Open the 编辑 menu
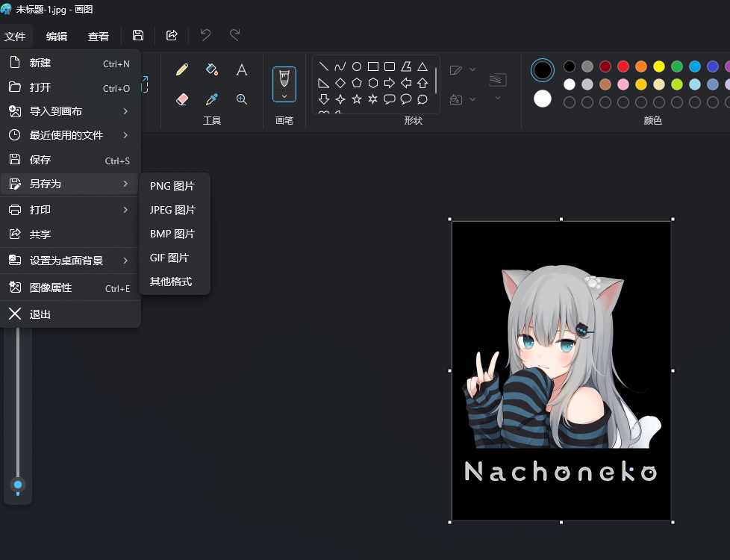 [x=57, y=36]
